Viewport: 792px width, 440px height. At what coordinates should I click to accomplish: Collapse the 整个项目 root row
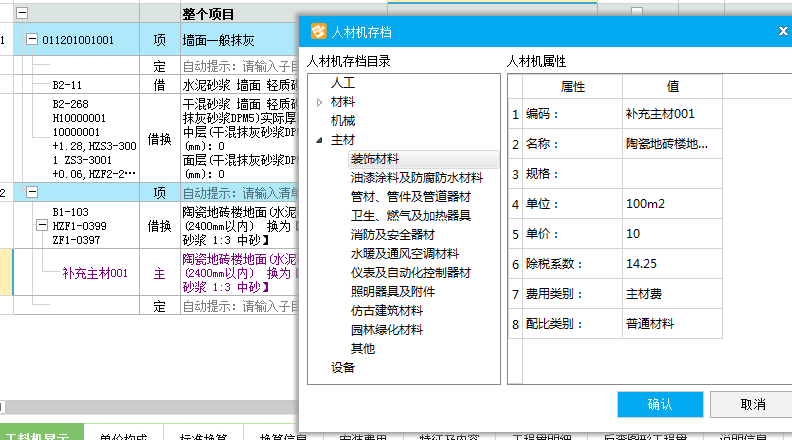[22, 13]
